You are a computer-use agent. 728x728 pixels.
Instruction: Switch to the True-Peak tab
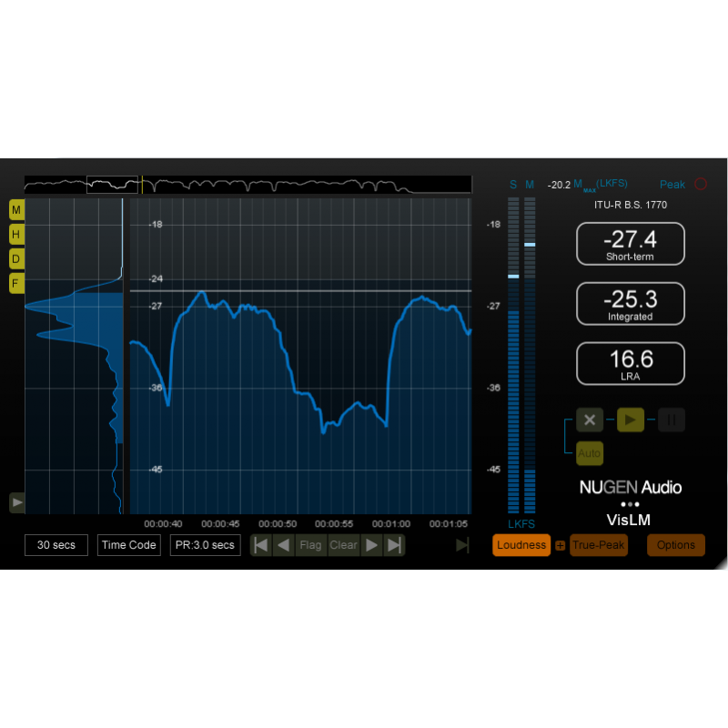pos(599,544)
